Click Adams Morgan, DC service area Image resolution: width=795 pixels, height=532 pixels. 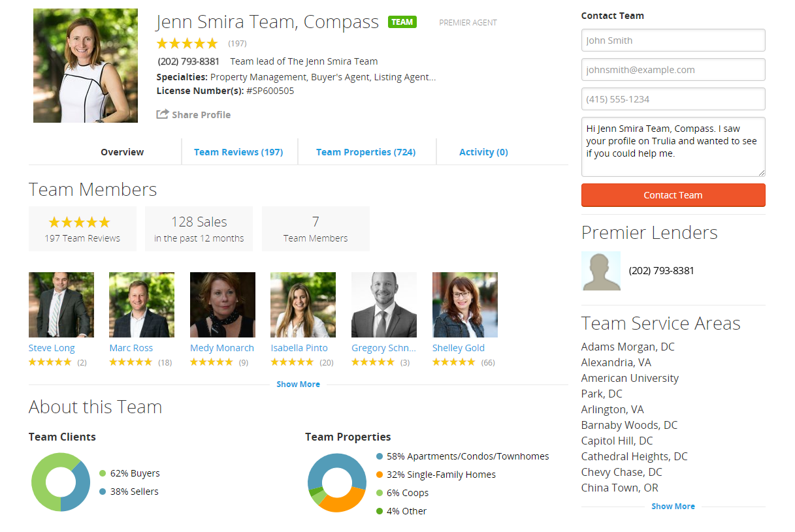628,347
